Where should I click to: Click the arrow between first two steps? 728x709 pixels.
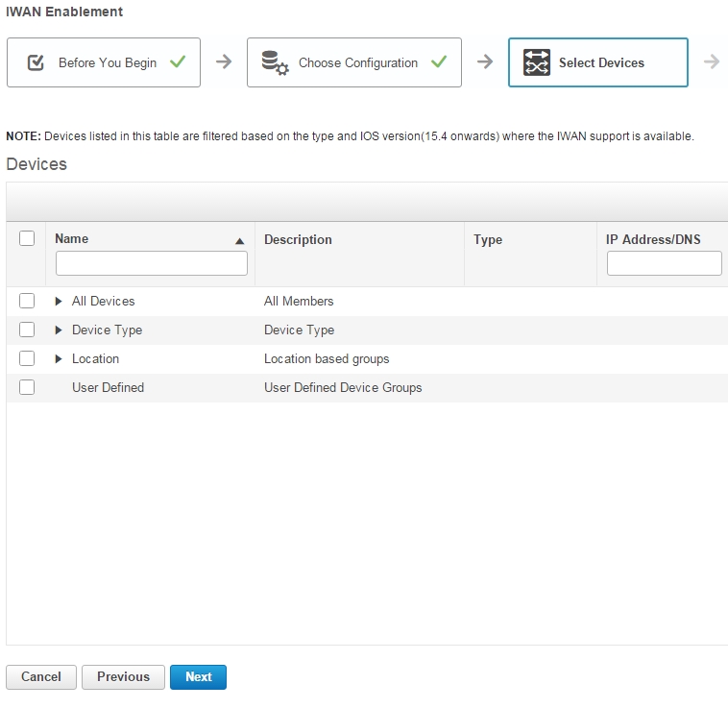click(223, 61)
